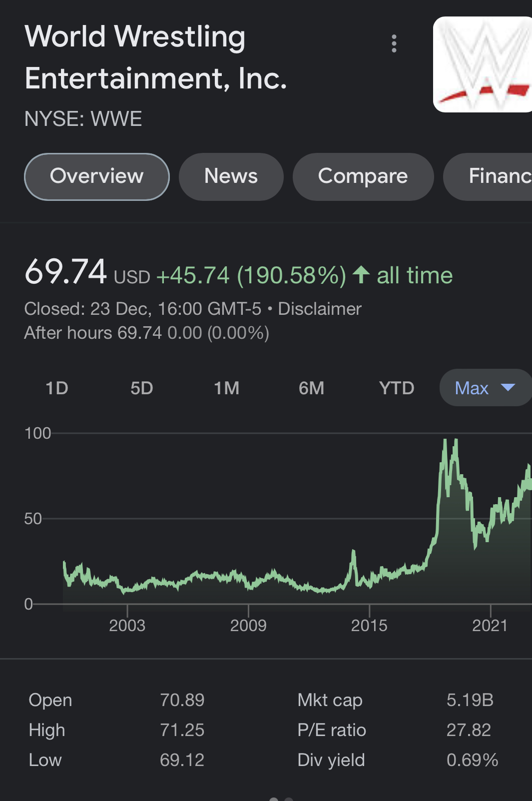
Task: Select the Overview tab
Action: pyautogui.click(x=97, y=176)
